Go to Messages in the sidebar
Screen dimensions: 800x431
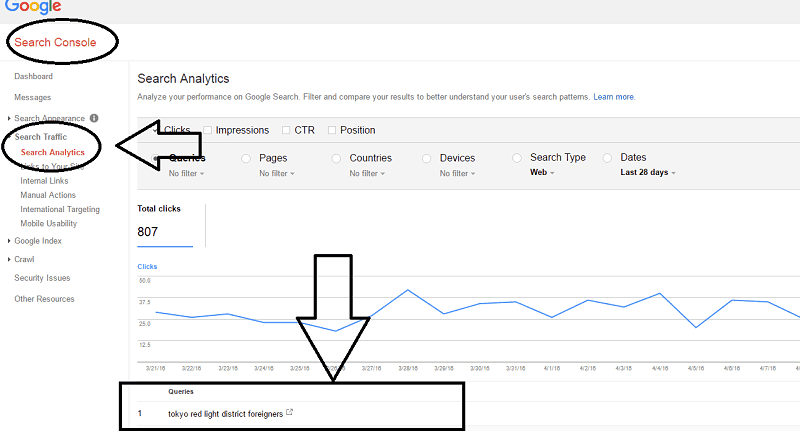(32, 97)
